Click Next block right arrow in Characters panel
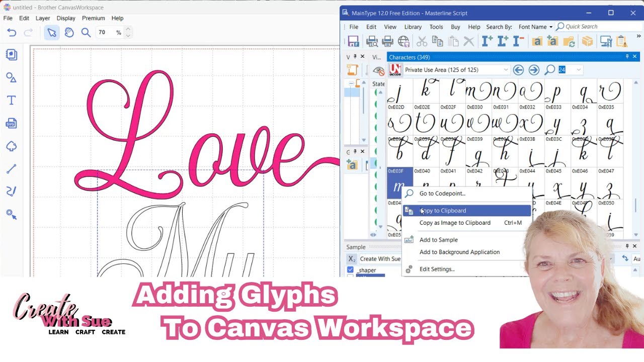 [534, 70]
